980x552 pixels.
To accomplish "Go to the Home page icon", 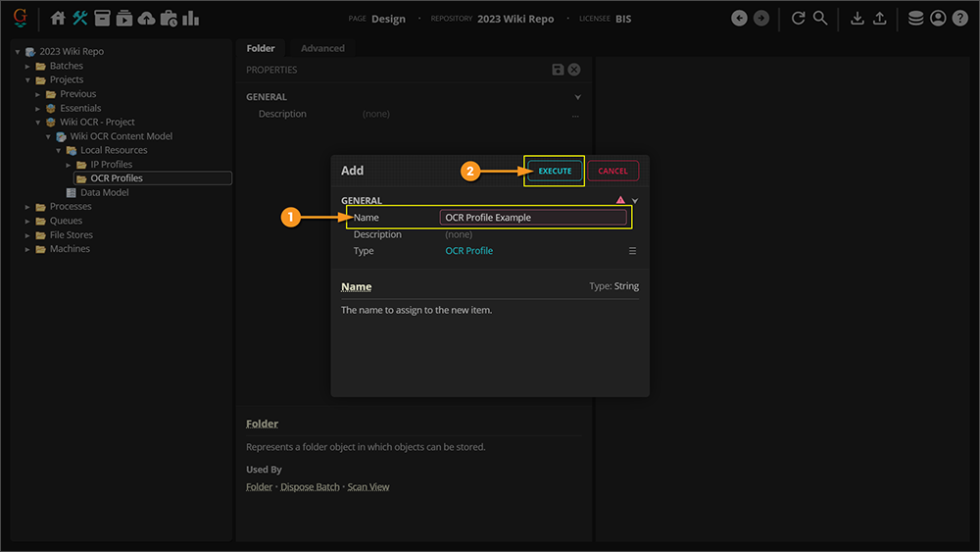I will [x=58, y=18].
